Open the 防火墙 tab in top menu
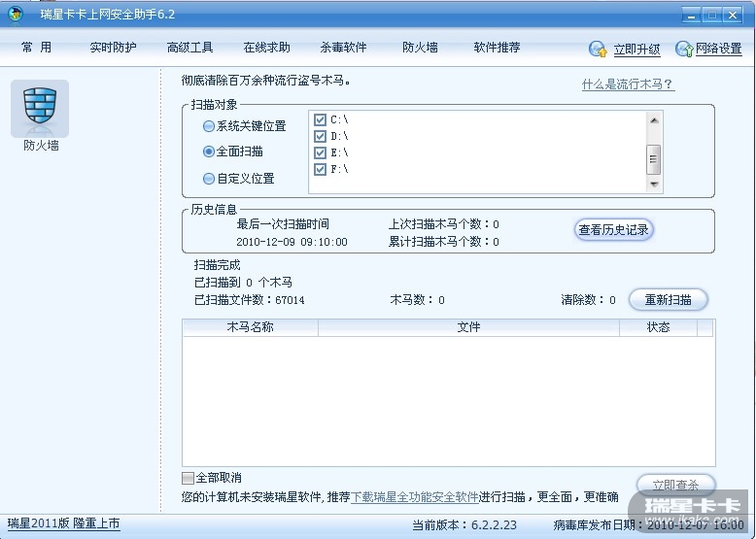This screenshot has height=539, width=756. (x=420, y=48)
